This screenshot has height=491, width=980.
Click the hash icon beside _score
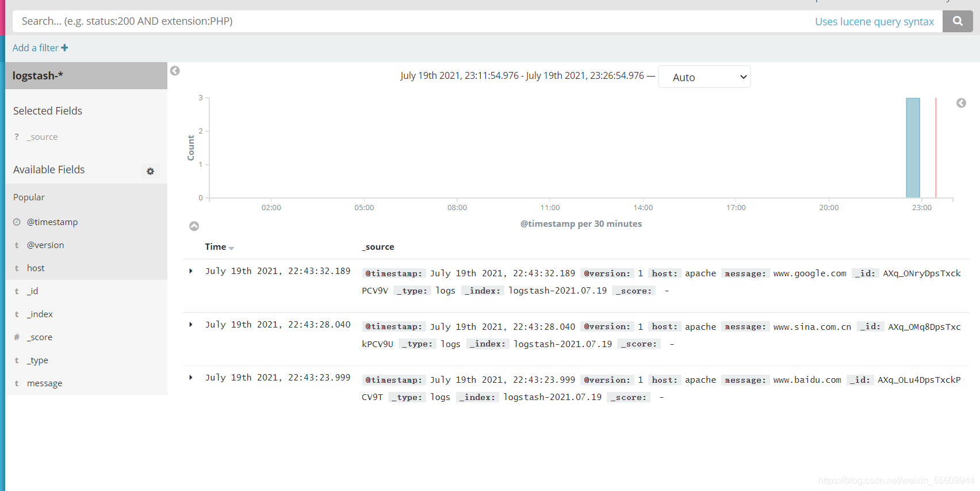coord(17,337)
